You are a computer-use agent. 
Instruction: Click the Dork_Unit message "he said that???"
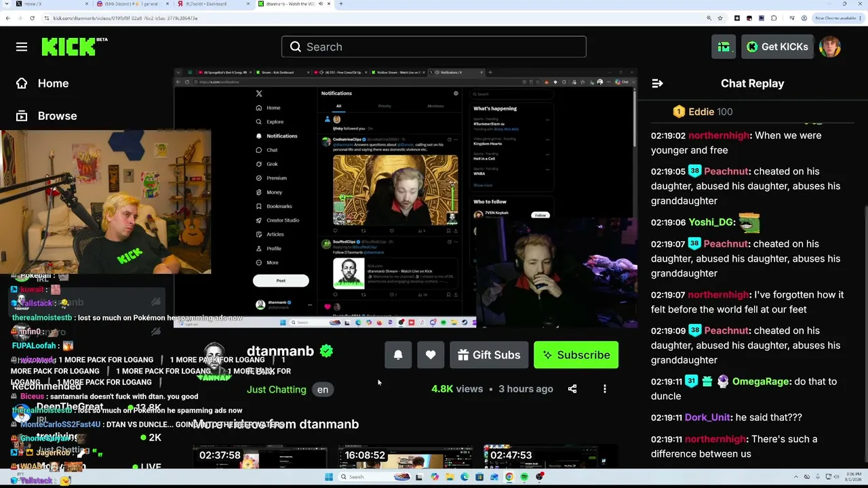click(768, 418)
